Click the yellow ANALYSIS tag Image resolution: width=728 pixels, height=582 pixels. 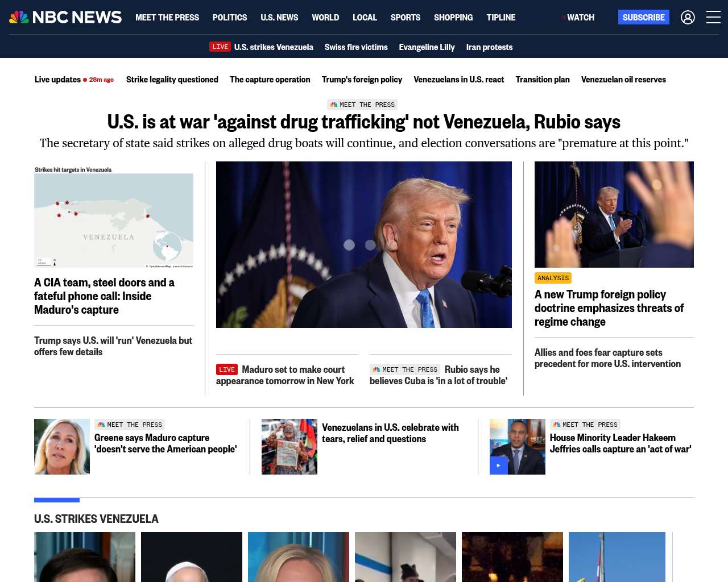pyautogui.click(x=553, y=278)
